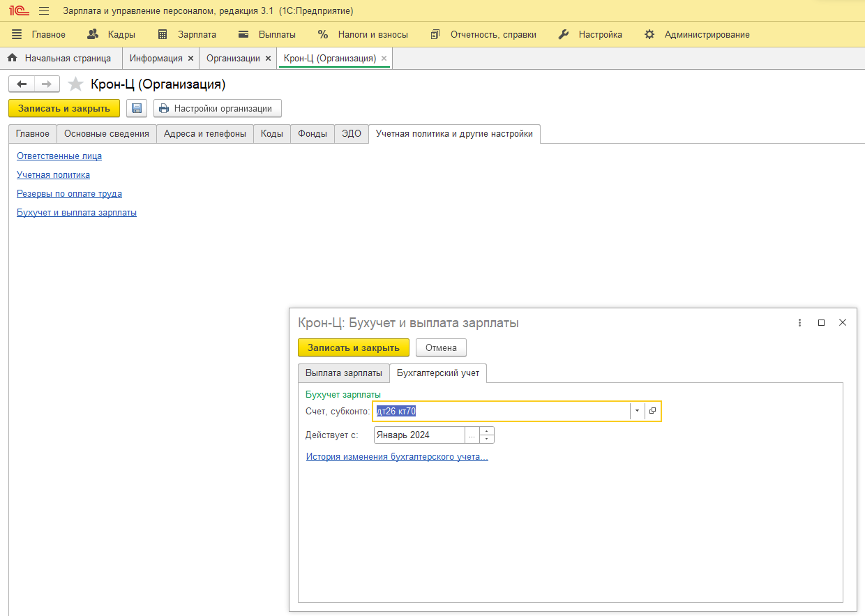
Task: Navigate back using the left arrow
Action: (x=22, y=84)
